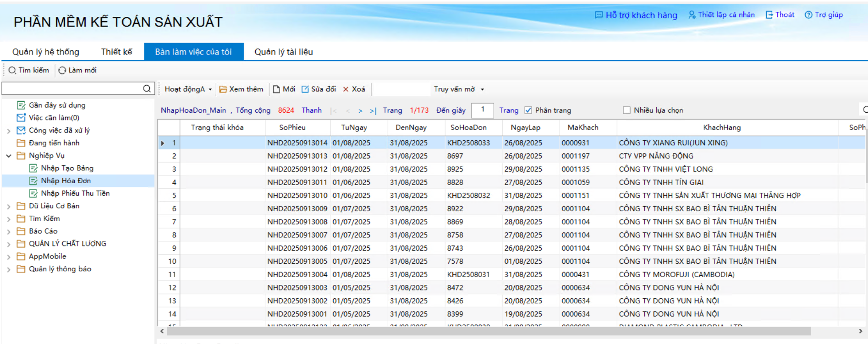868x344 pixels.
Task: Click the horizontal scrollbar of the table
Action: [x=489, y=331]
